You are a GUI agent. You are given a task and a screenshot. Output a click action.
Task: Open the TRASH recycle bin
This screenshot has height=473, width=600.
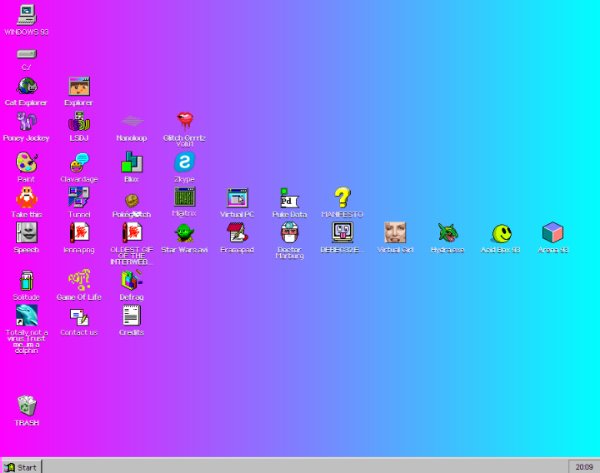coord(27,406)
